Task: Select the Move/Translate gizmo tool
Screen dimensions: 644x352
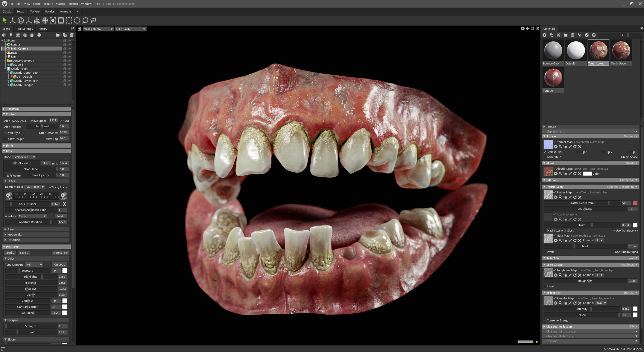Action: [12, 21]
